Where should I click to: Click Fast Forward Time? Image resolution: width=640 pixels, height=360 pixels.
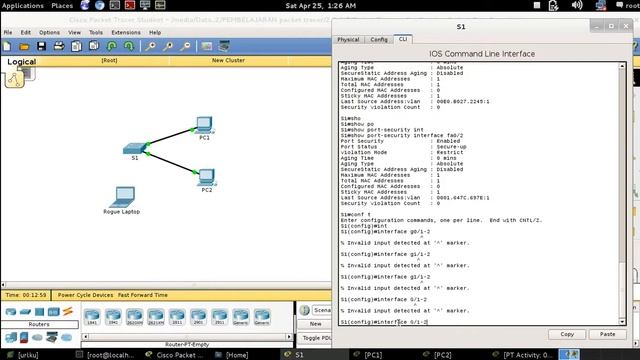coord(143,295)
